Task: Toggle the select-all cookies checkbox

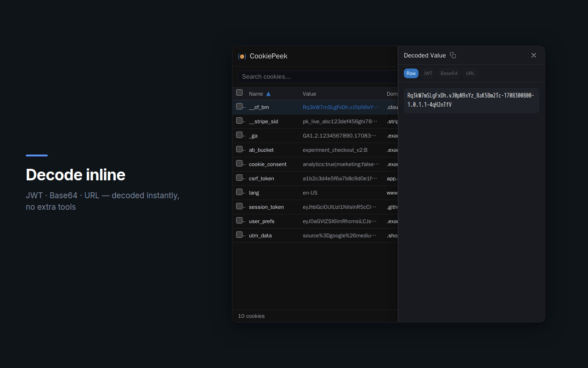Action: click(239, 92)
